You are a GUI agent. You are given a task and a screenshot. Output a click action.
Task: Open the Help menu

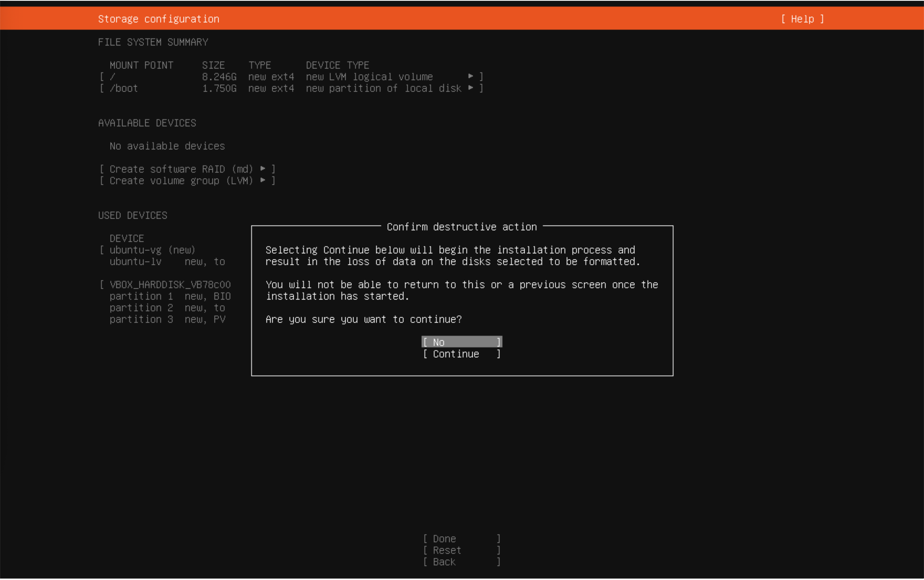pos(802,19)
